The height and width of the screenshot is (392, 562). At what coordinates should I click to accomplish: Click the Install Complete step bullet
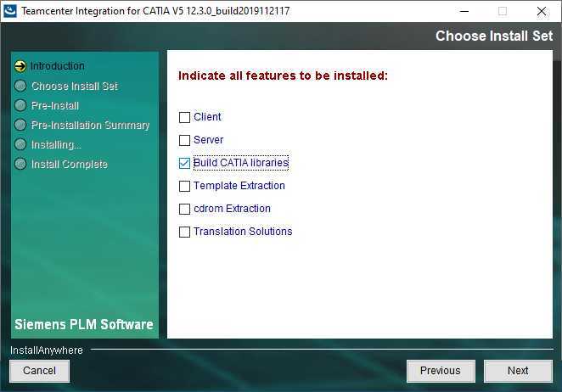pos(20,164)
